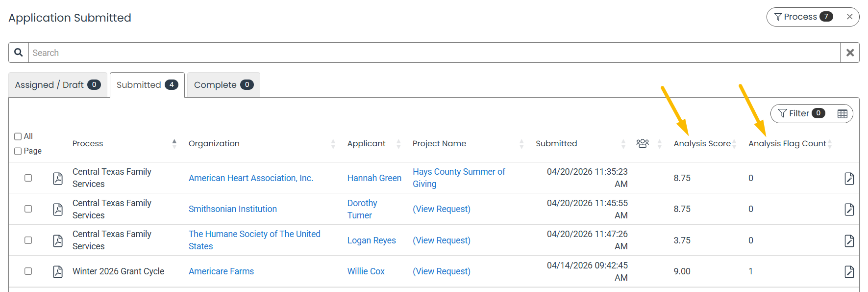Click View Request for Smithsonian Institution row
The width and height of the screenshot is (868, 292).
coord(442,209)
